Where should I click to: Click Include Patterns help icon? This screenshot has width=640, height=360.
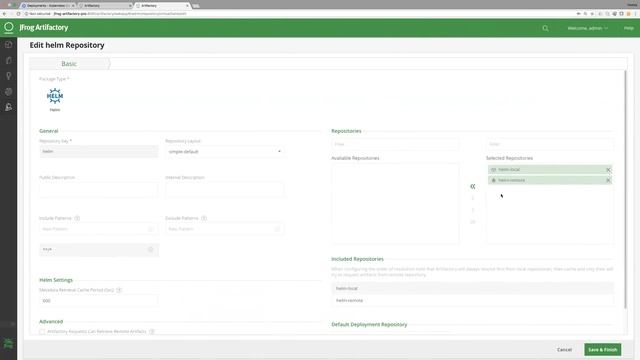(77, 218)
